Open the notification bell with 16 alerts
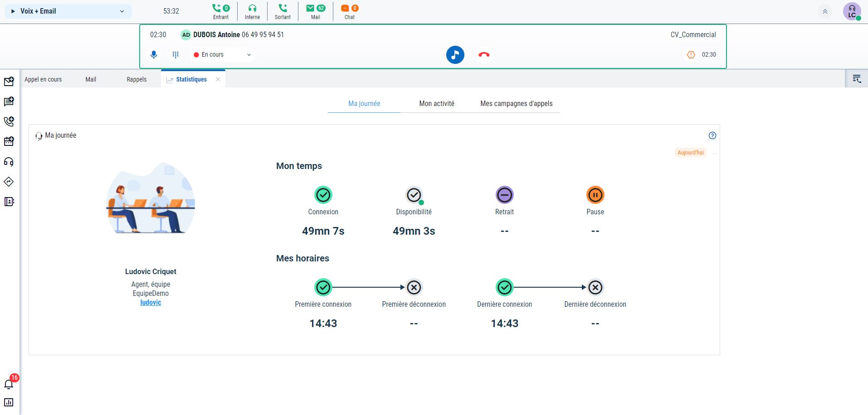868x415 pixels. [9, 384]
